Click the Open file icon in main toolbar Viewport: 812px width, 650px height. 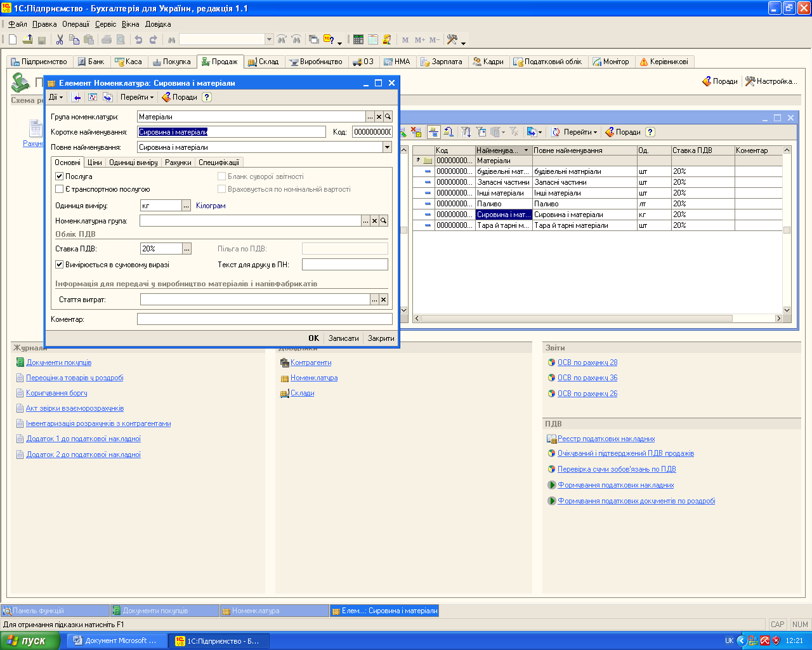(x=27, y=39)
